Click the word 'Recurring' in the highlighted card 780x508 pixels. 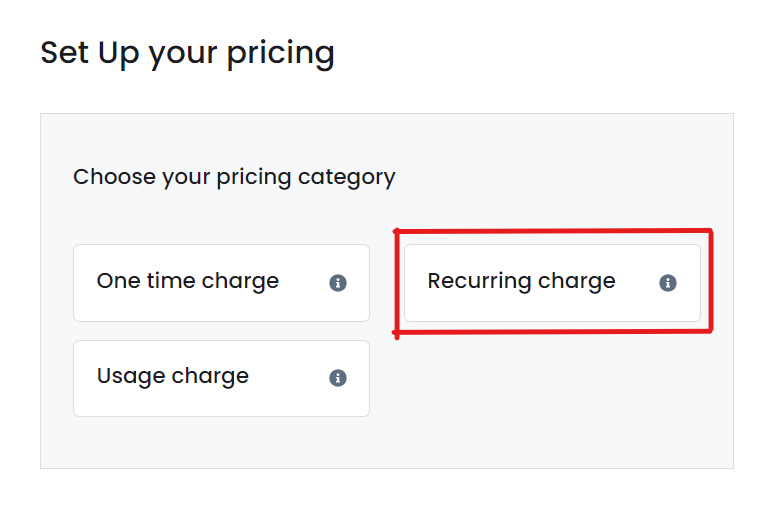(x=480, y=282)
